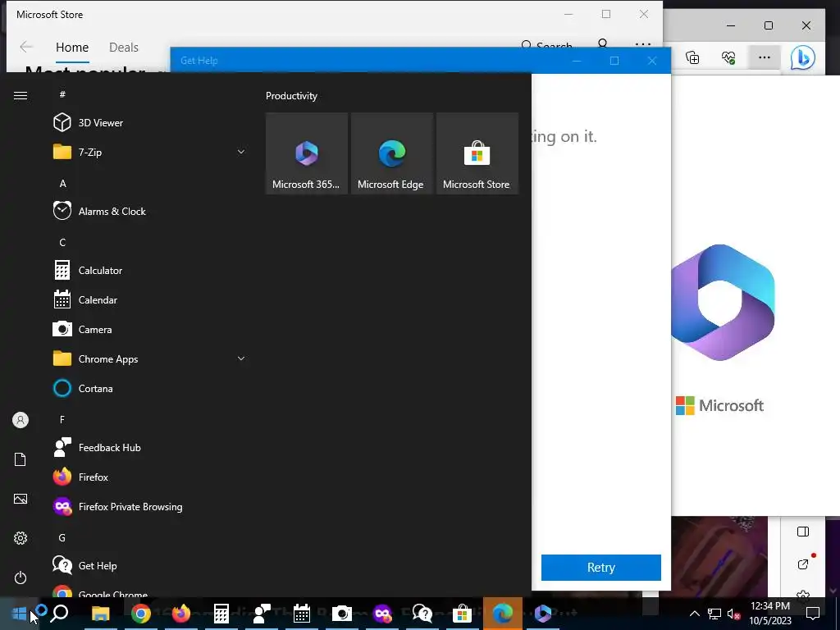
Task: Click the network icon in system tray
Action: point(714,614)
